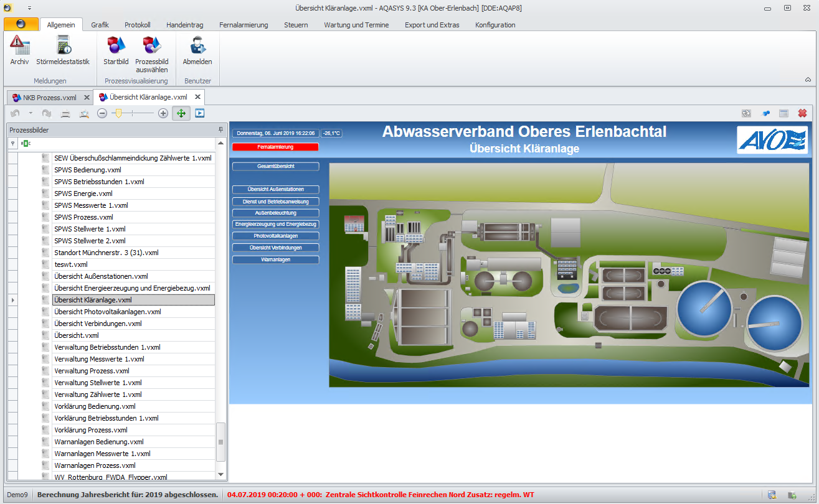
Task: Click the Übersicht Verbindungen button
Action: point(275,248)
